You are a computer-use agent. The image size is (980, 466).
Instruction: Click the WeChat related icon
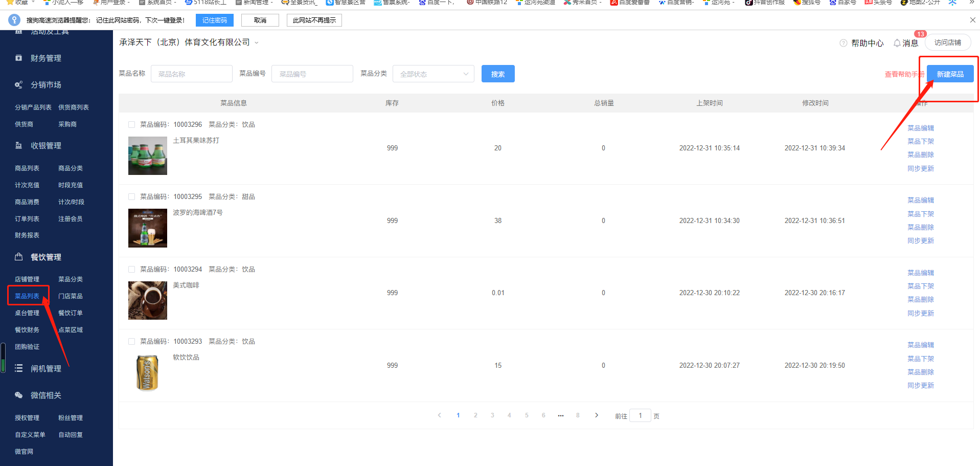click(18, 395)
